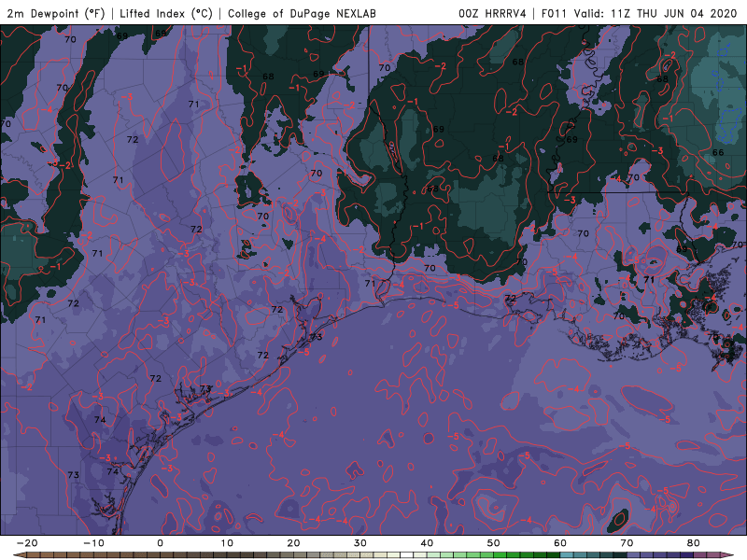Click the "20" color scale tick label
Viewport: 747px width, 560px height.
[x=293, y=543]
